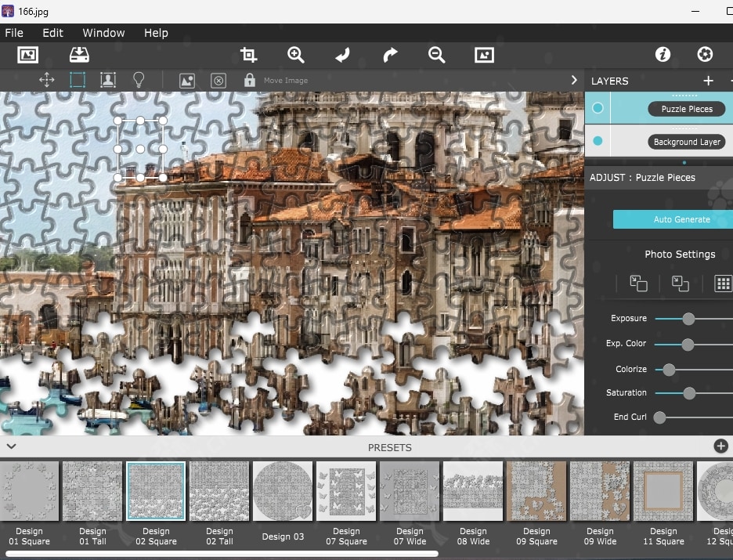The height and width of the screenshot is (560, 733).
Task: Click the zoom in magnifier
Action: [295, 55]
